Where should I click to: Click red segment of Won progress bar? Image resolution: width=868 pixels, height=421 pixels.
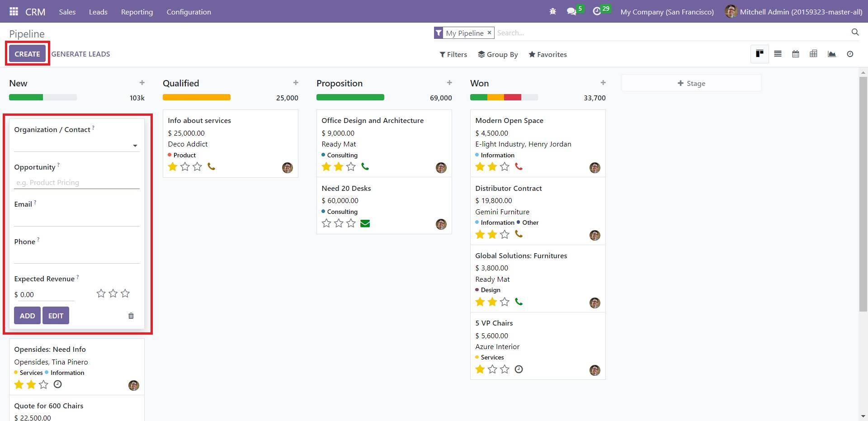coord(513,97)
